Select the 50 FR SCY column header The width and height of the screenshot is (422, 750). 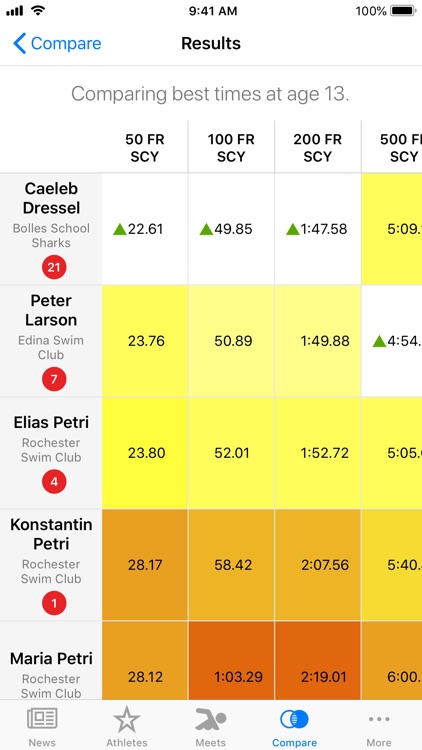[145, 148]
